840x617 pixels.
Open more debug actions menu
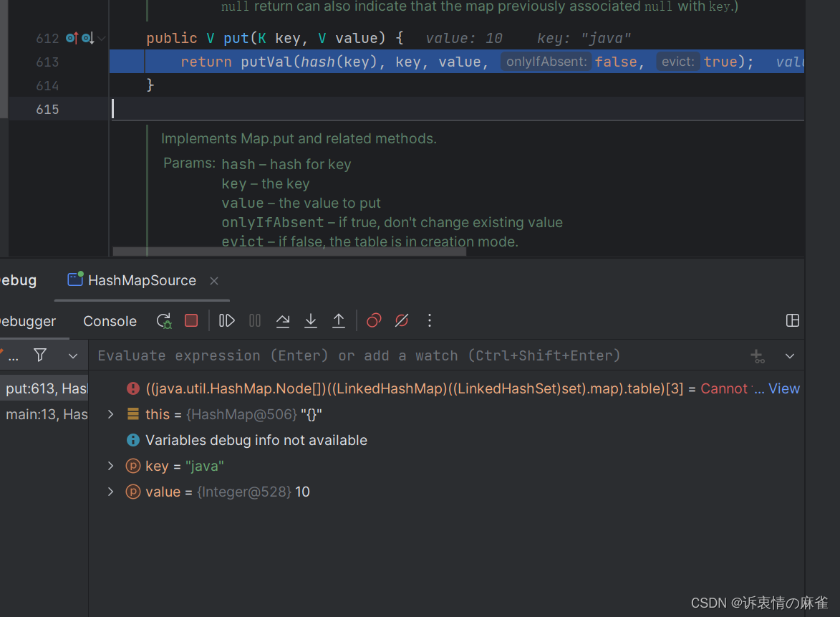(430, 320)
